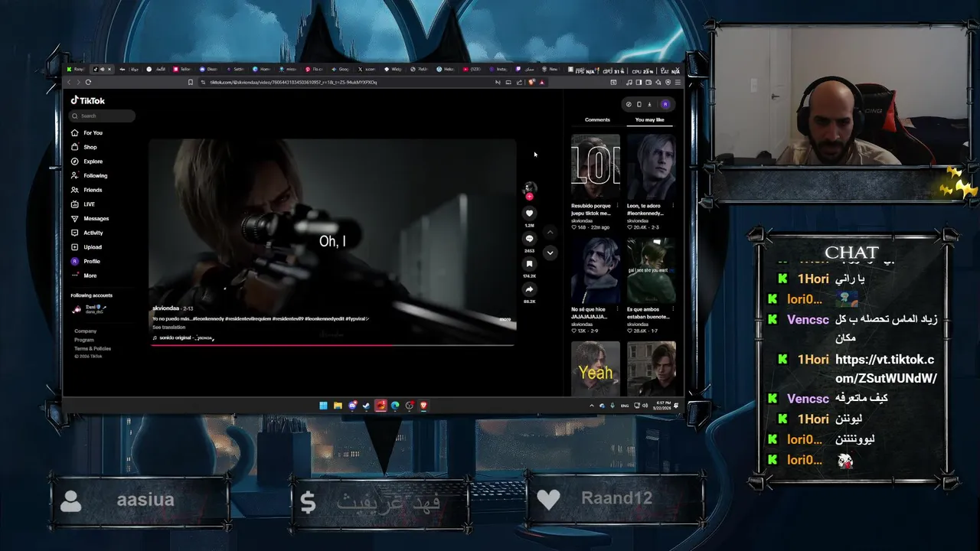Expand the caption with 'more'
980x551 pixels.
[x=505, y=319]
